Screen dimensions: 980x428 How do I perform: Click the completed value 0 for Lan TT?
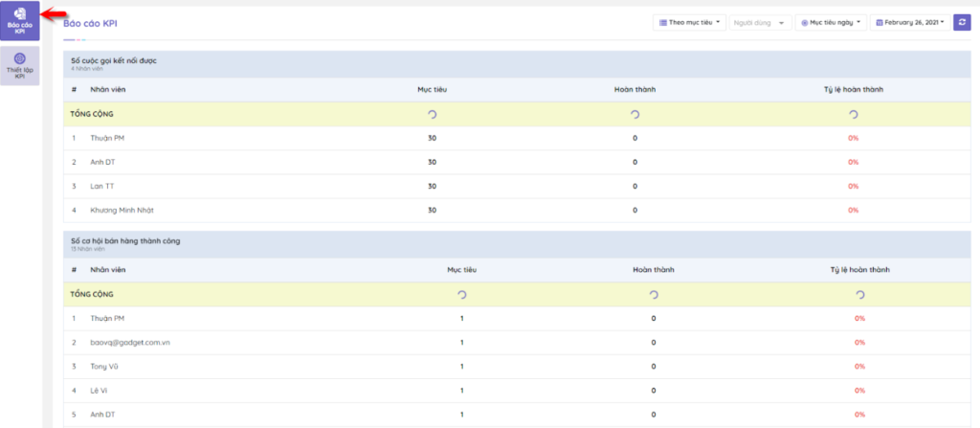coord(635,186)
